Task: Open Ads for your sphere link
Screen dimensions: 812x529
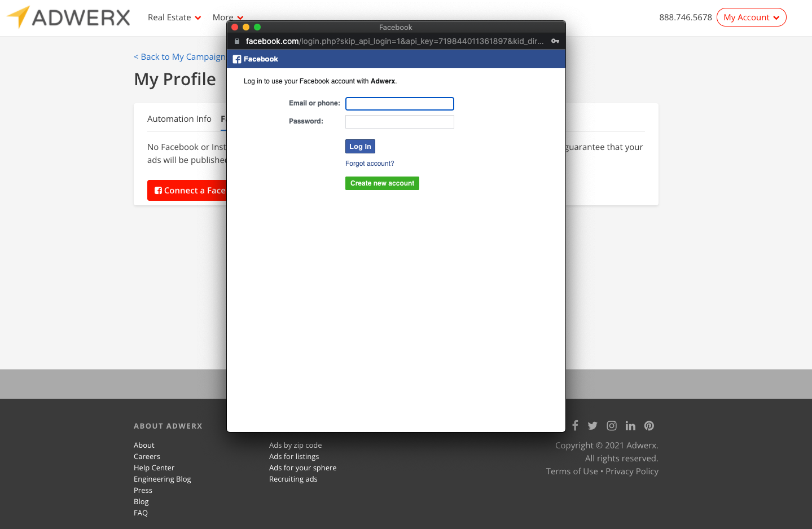Action: coord(302,468)
